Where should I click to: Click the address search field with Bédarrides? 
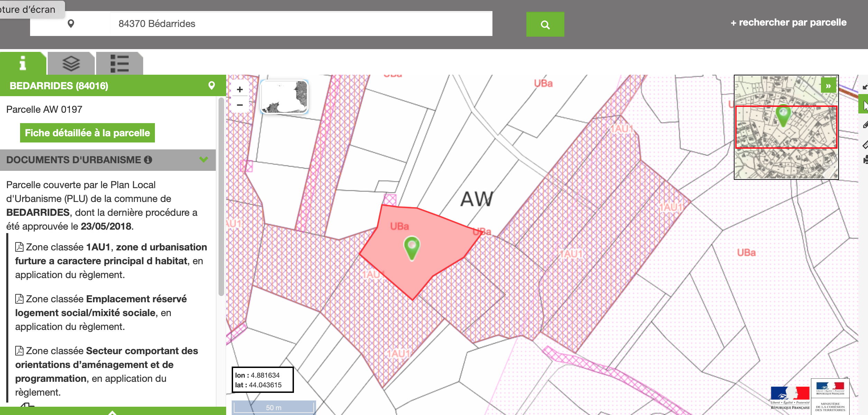(301, 24)
